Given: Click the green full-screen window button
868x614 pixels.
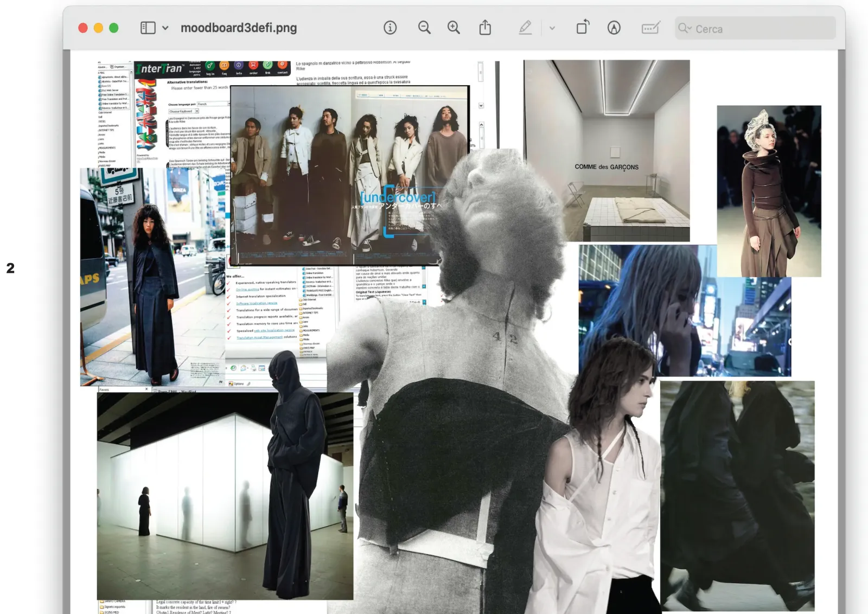Looking at the screenshot, I should (113, 28).
